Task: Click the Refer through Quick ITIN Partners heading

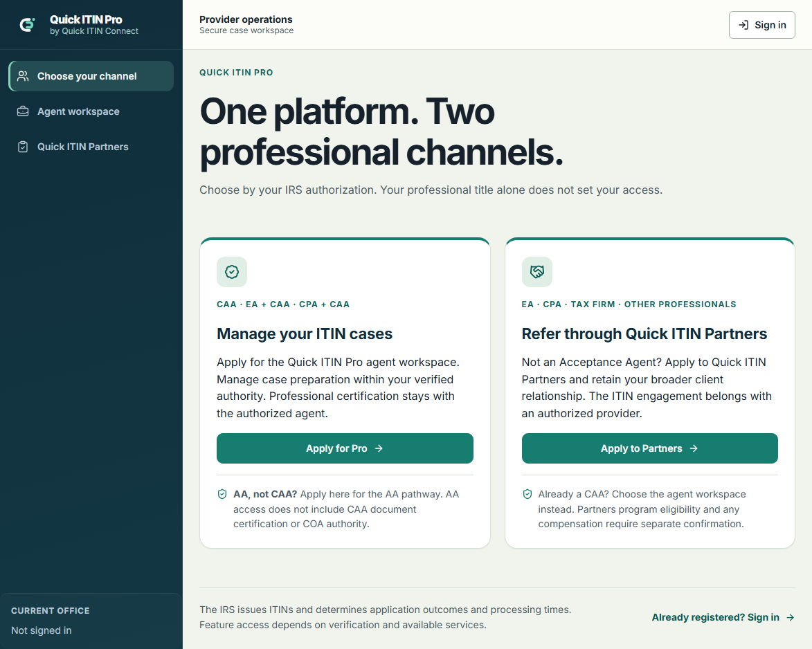Action: coord(644,333)
